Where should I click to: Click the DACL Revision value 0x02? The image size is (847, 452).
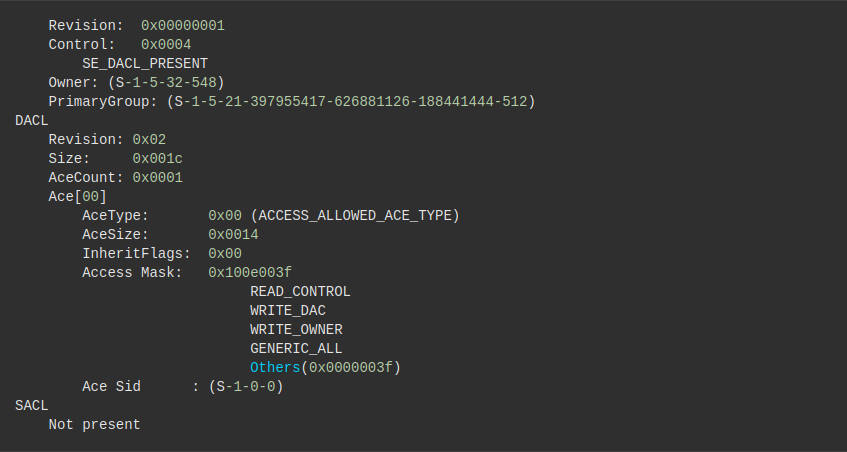(149, 139)
